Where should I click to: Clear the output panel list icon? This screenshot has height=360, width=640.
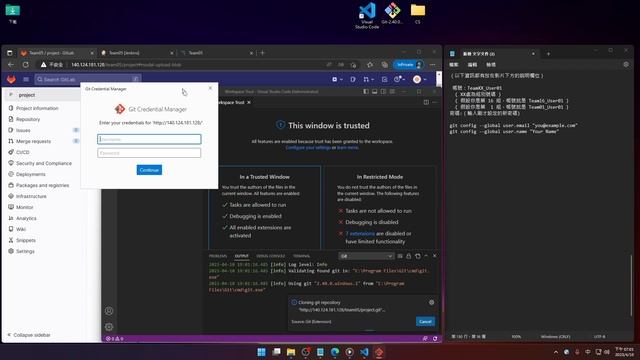[400, 256]
